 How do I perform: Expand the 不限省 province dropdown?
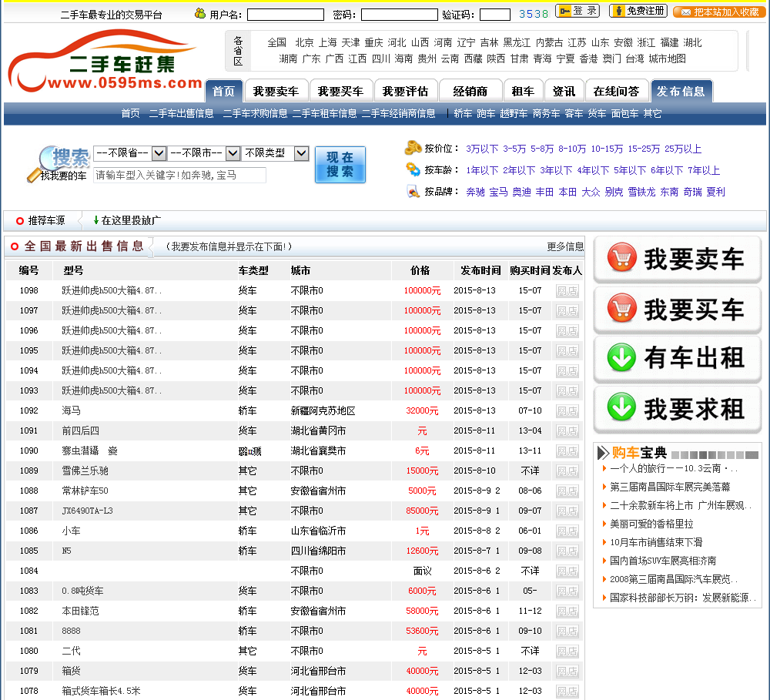point(129,153)
